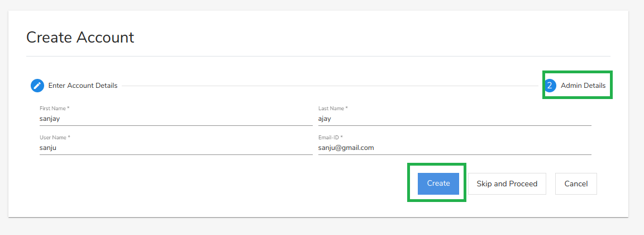This screenshot has height=235, width=644.
Task: Cancel the account creation
Action: (576, 184)
